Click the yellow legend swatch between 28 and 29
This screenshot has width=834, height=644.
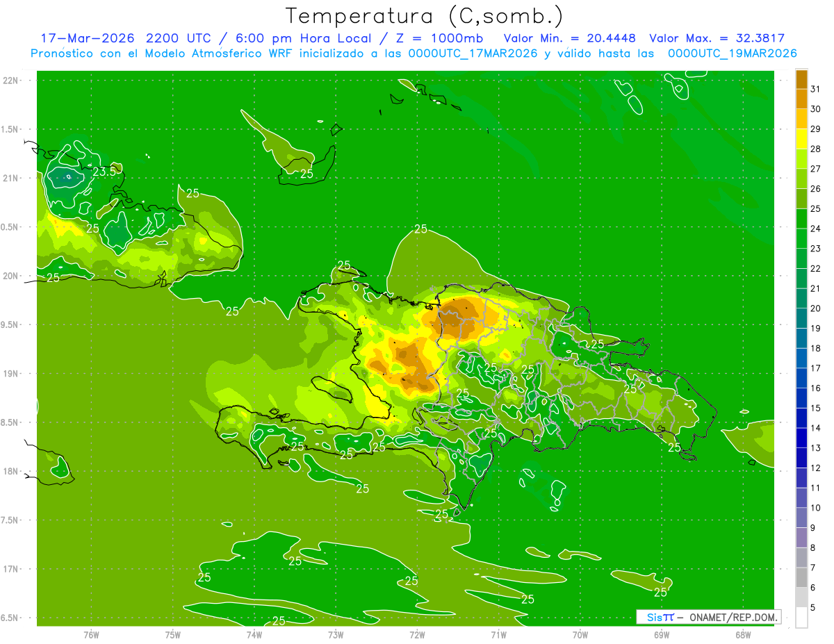[801, 139]
